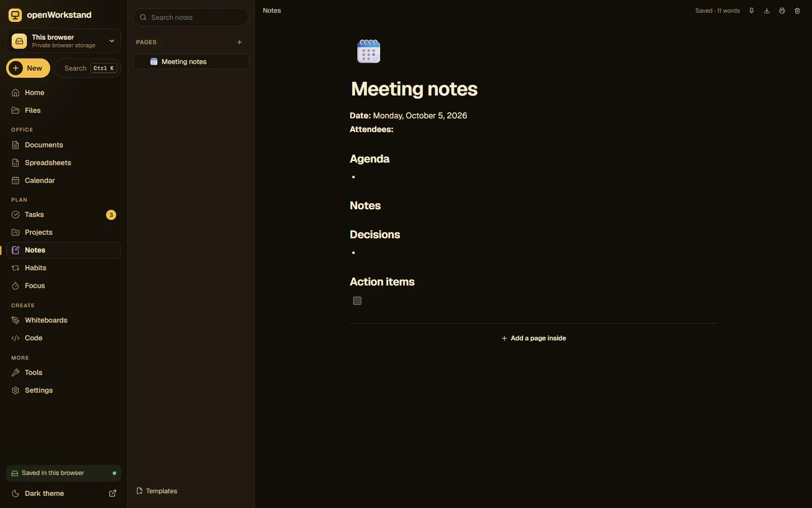
Task: Open Templates at bottom of pages panel
Action: 157,491
